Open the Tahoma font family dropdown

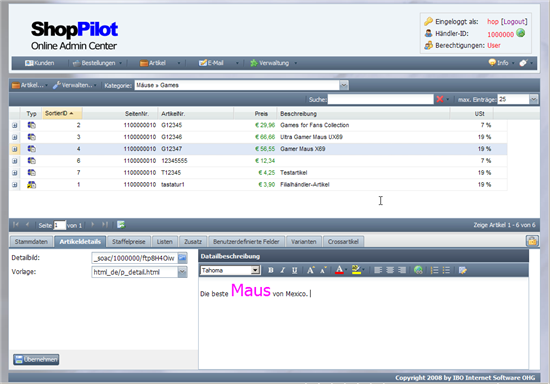[x=256, y=270]
